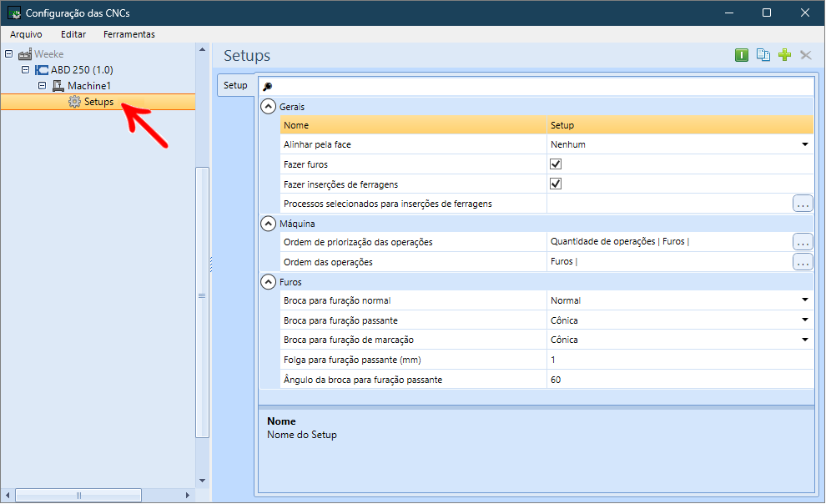Edit the Nome value field 'Setup'
The image size is (826, 504).
[679, 125]
